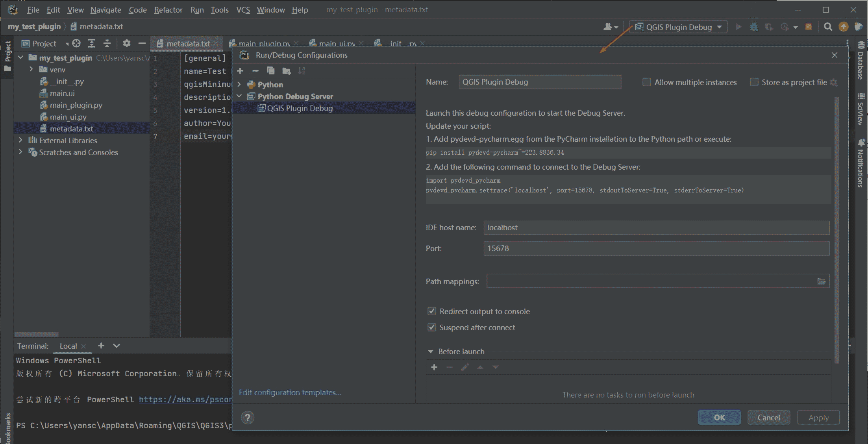Expand the Python configuration node
This screenshot has height=444, width=868.
pyautogui.click(x=239, y=85)
